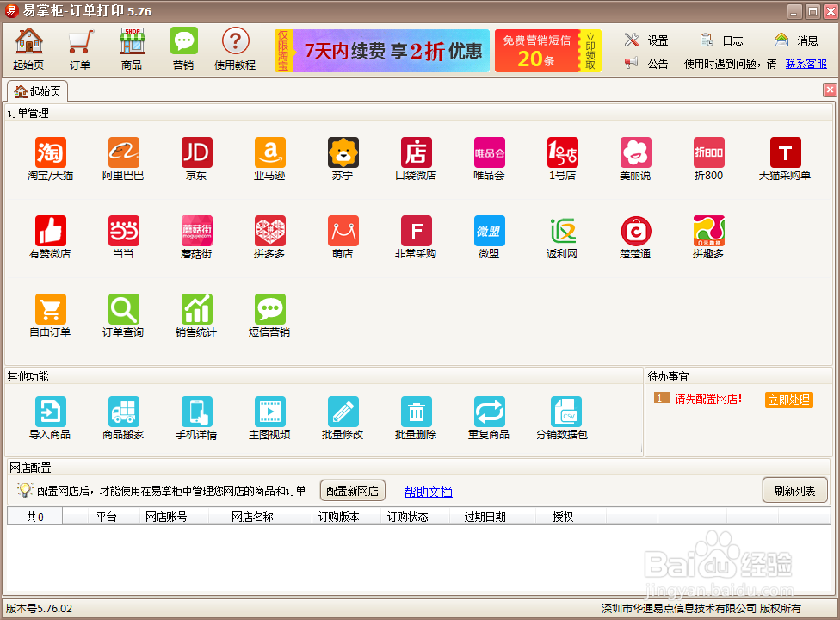840x620 pixels.
Task: Open 短信营销 SMS marketing
Action: (x=269, y=315)
